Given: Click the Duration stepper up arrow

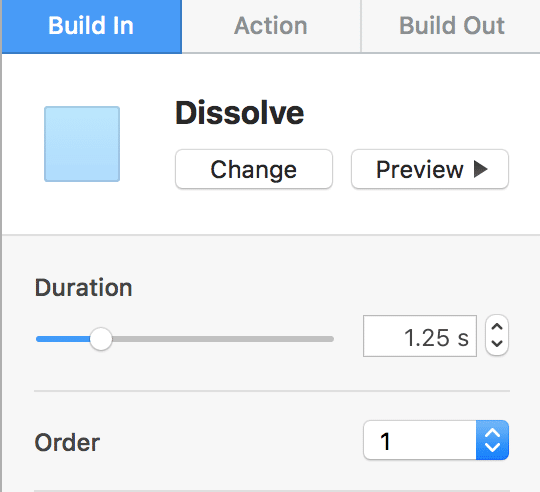Looking at the screenshot, I should [x=497, y=326].
